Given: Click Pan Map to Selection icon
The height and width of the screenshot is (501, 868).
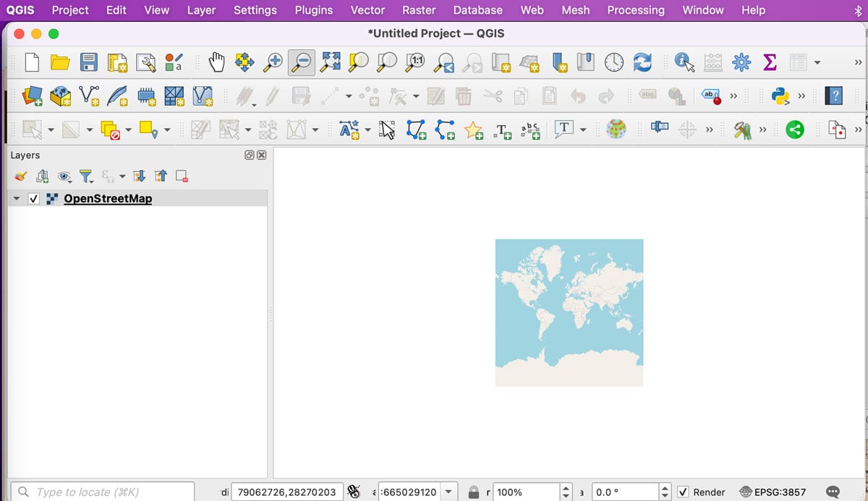Looking at the screenshot, I should (244, 62).
